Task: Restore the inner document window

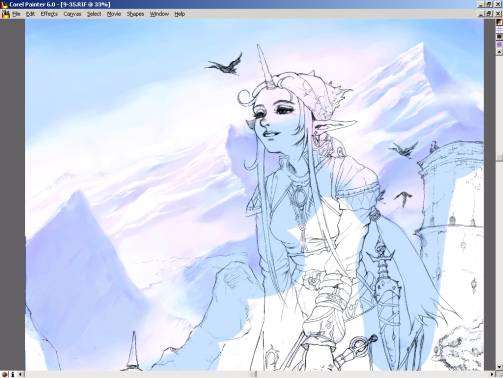Action: tap(489, 14)
